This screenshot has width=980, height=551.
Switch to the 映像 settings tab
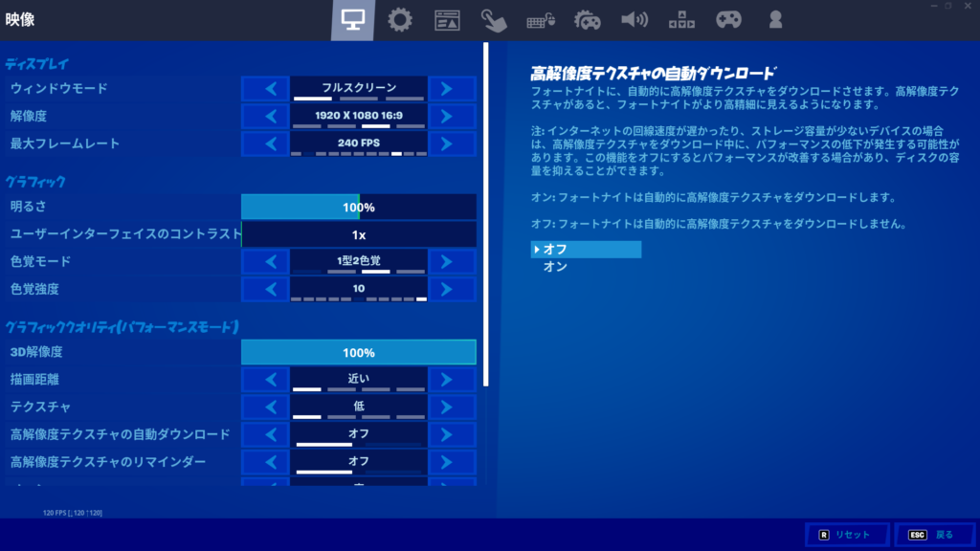354,19
